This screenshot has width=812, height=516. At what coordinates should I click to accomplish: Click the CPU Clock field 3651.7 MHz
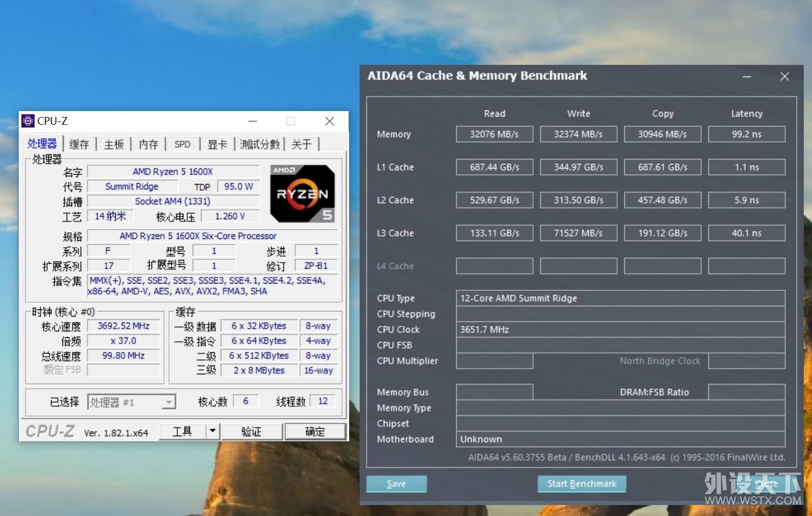coord(620,329)
